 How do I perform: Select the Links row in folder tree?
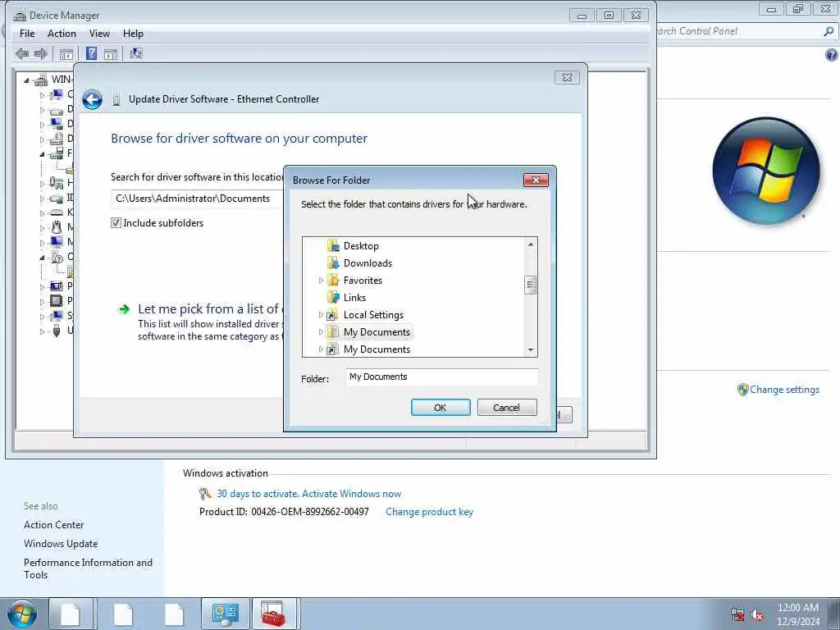(354, 297)
